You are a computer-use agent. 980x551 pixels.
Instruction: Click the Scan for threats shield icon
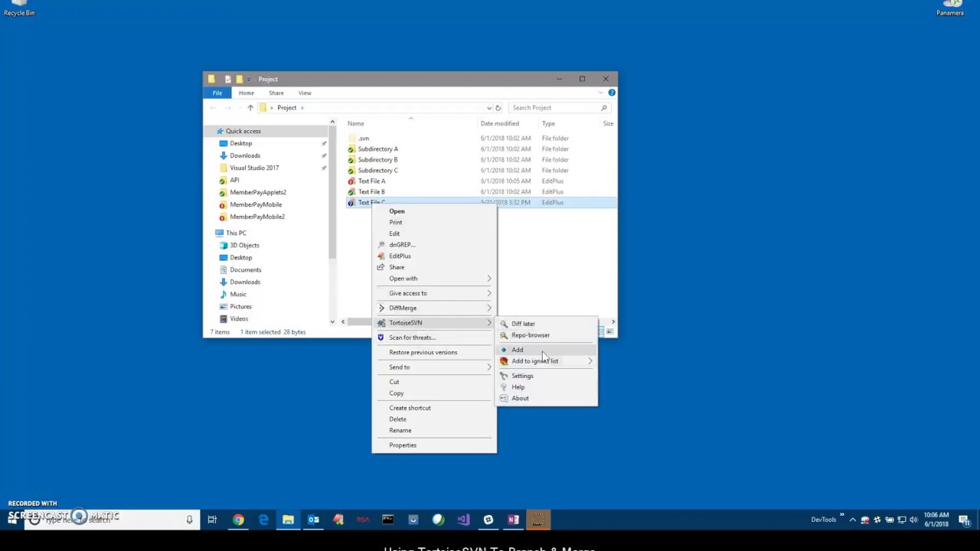[381, 337]
